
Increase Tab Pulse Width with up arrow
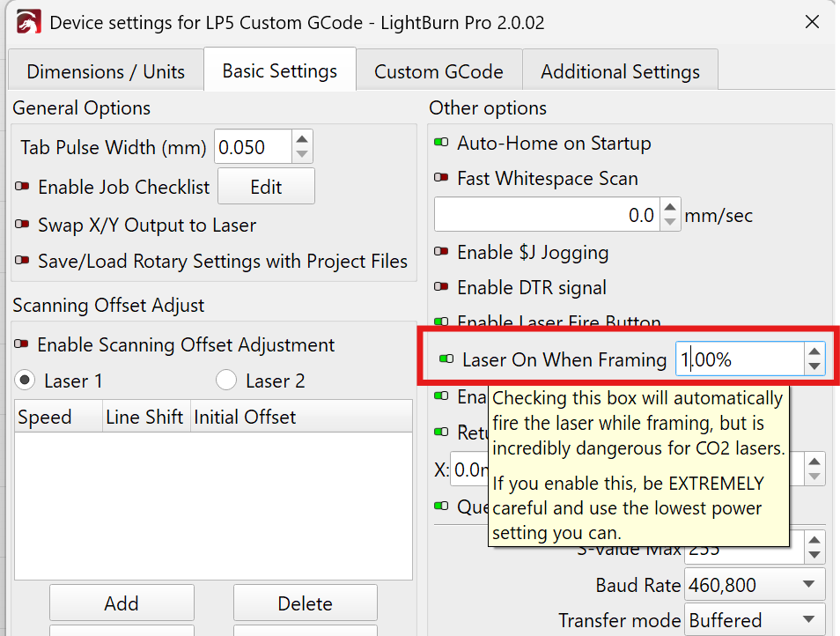[302, 139]
